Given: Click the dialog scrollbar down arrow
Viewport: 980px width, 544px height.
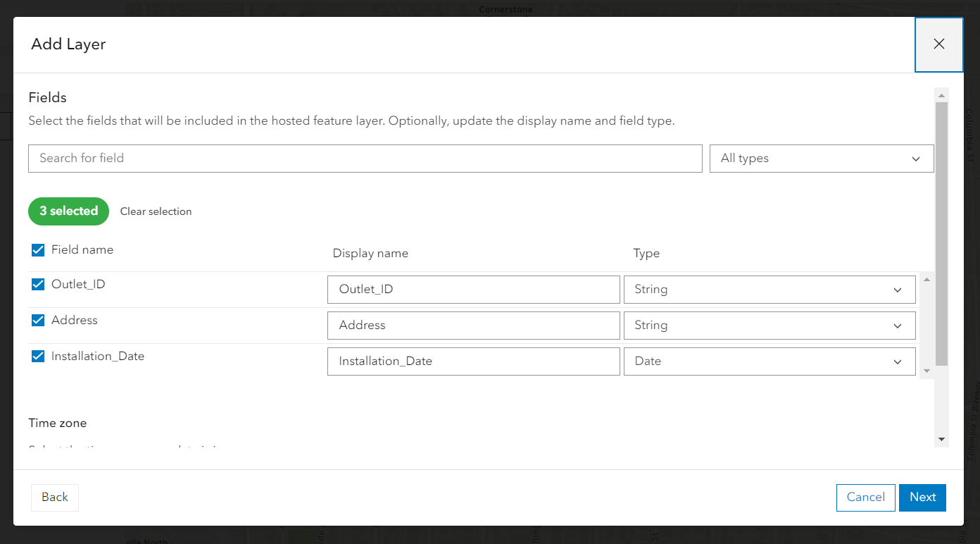Looking at the screenshot, I should point(941,439).
